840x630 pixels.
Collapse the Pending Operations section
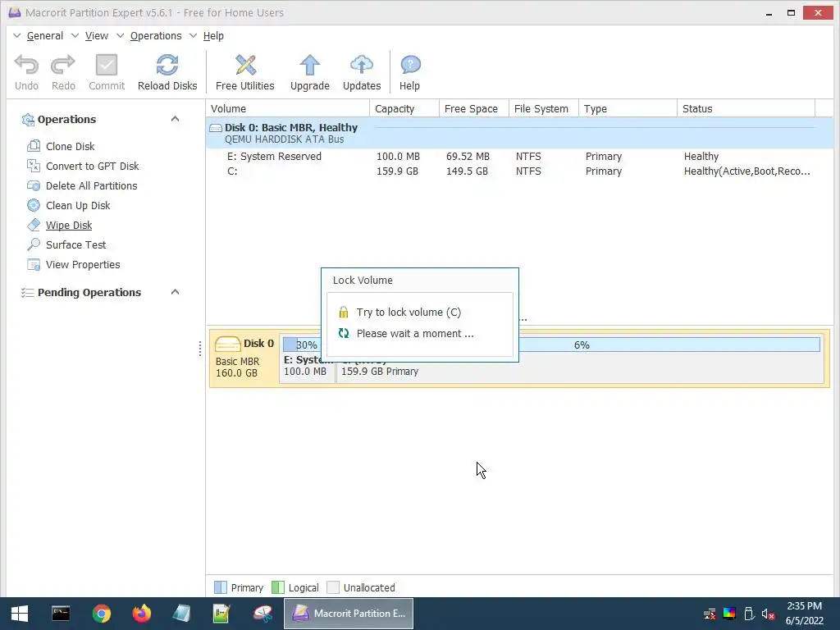175,292
